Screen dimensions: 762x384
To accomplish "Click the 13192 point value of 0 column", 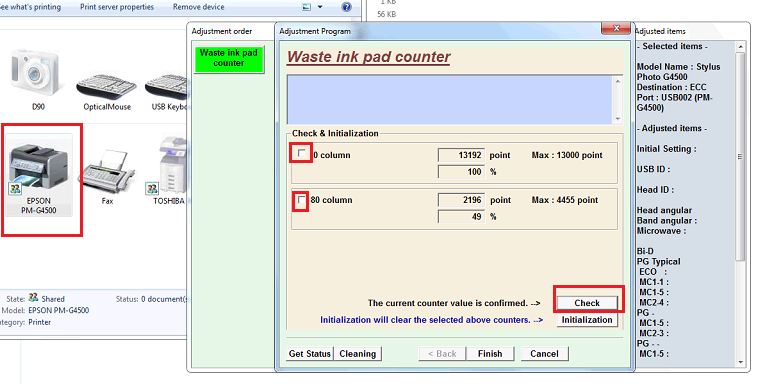I will coord(461,155).
